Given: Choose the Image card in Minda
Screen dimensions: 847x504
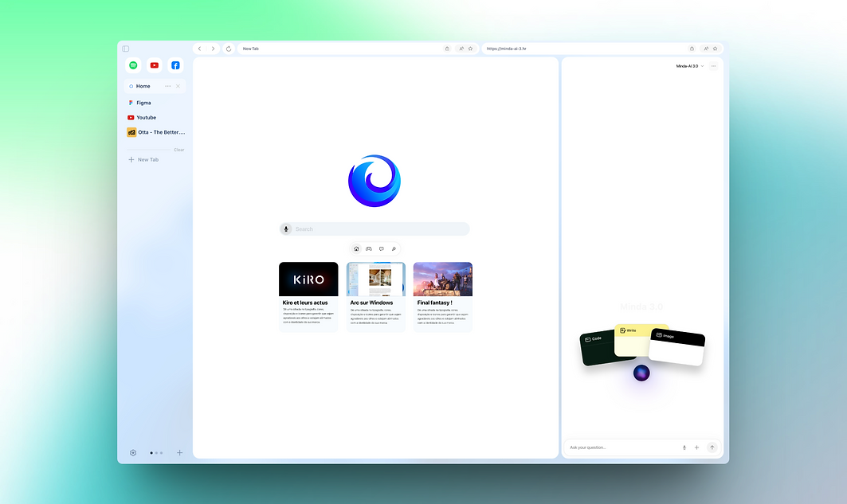Looking at the screenshot, I should 676,347.
